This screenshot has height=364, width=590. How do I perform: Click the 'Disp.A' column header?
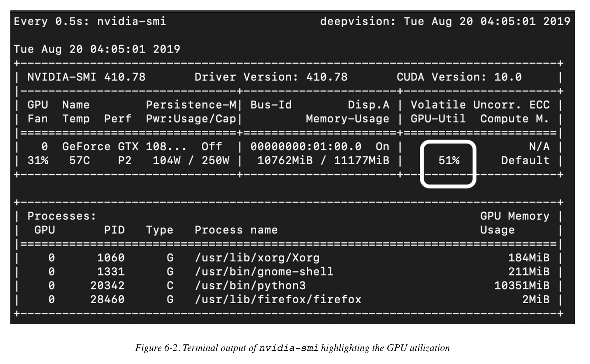coord(369,105)
